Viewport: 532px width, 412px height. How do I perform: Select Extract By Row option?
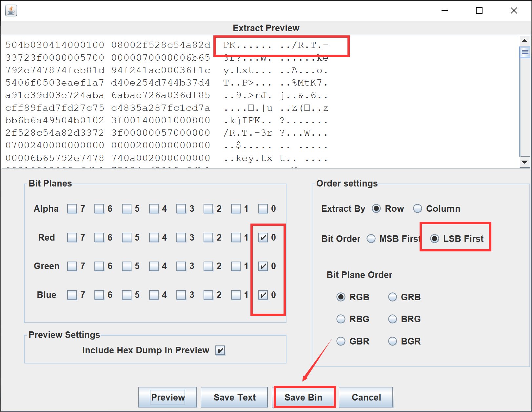coord(376,208)
